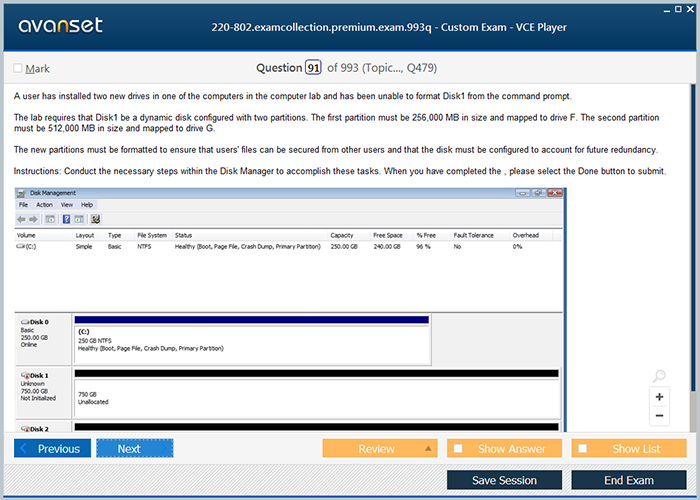Toggle the Show List checkbox
Screen dimensions: 700x500
point(583,448)
